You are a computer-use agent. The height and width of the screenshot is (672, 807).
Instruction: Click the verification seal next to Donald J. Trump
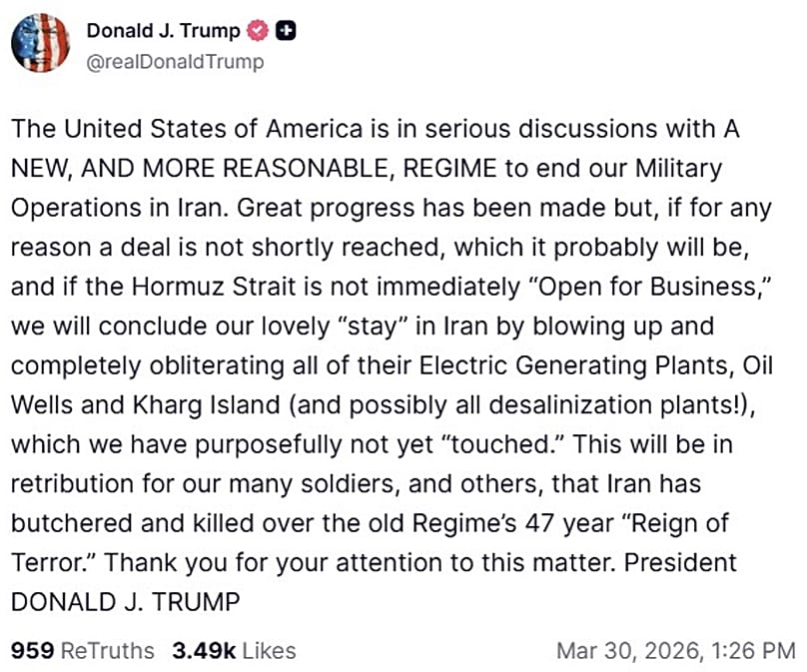click(259, 30)
